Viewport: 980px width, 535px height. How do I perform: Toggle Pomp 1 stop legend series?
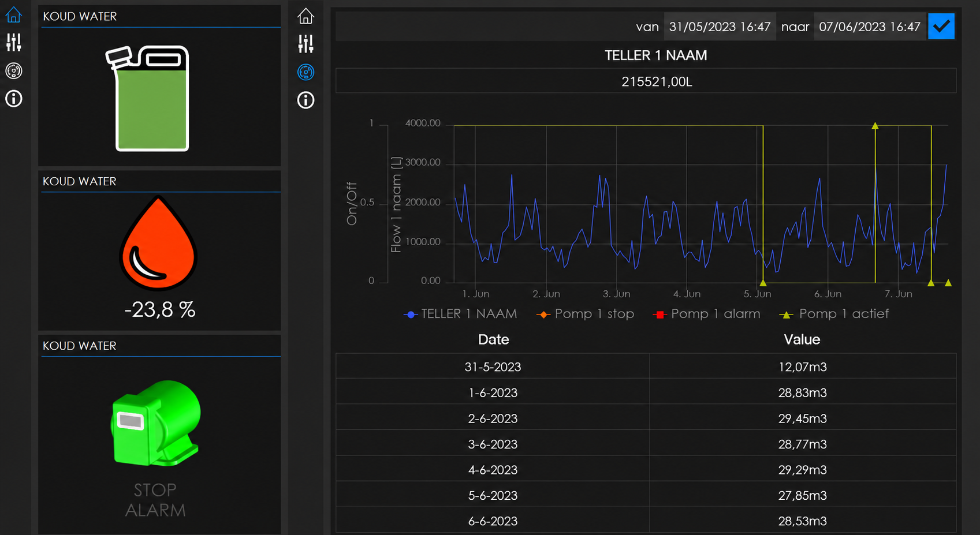click(585, 314)
